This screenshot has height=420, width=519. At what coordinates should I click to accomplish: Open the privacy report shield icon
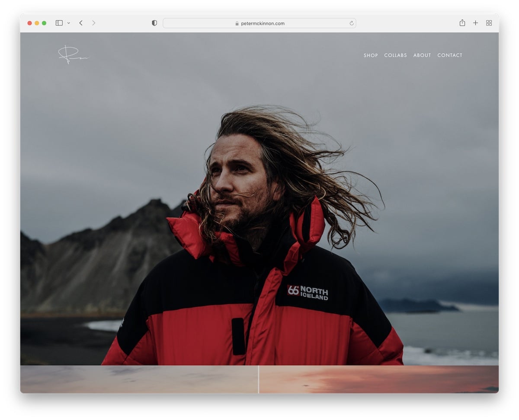click(x=154, y=23)
